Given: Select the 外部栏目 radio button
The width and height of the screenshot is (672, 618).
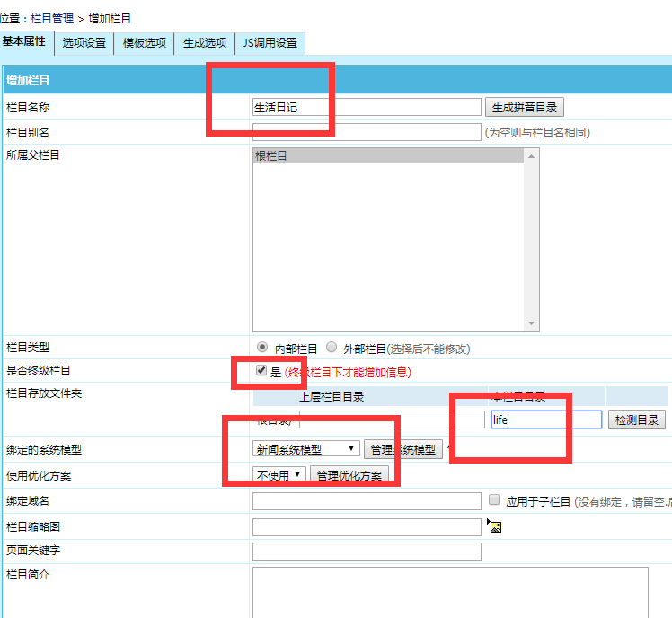Looking at the screenshot, I should coord(332,347).
